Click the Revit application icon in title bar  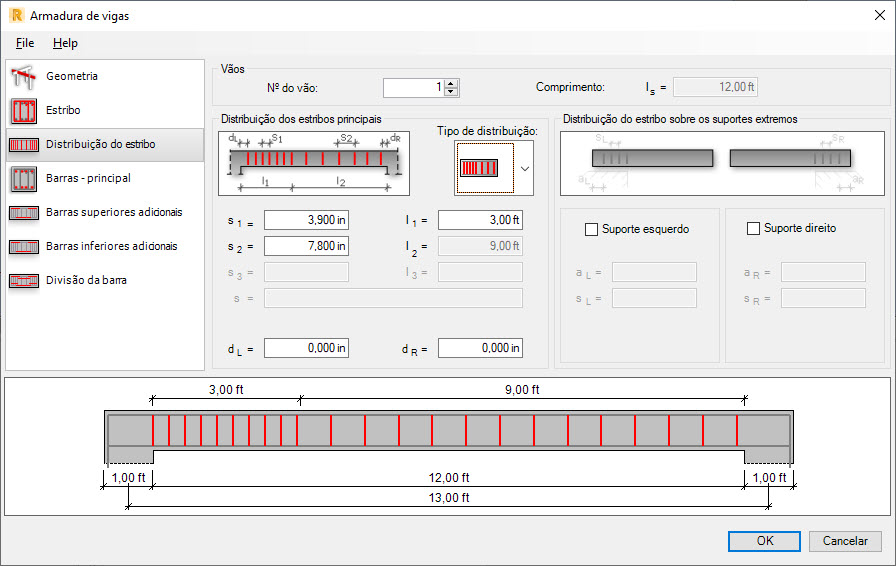[17, 15]
